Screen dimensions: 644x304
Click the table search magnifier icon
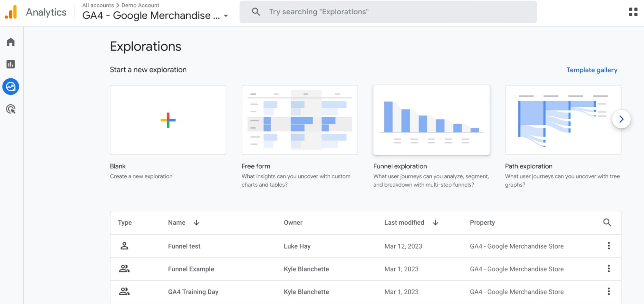(x=607, y=222)
